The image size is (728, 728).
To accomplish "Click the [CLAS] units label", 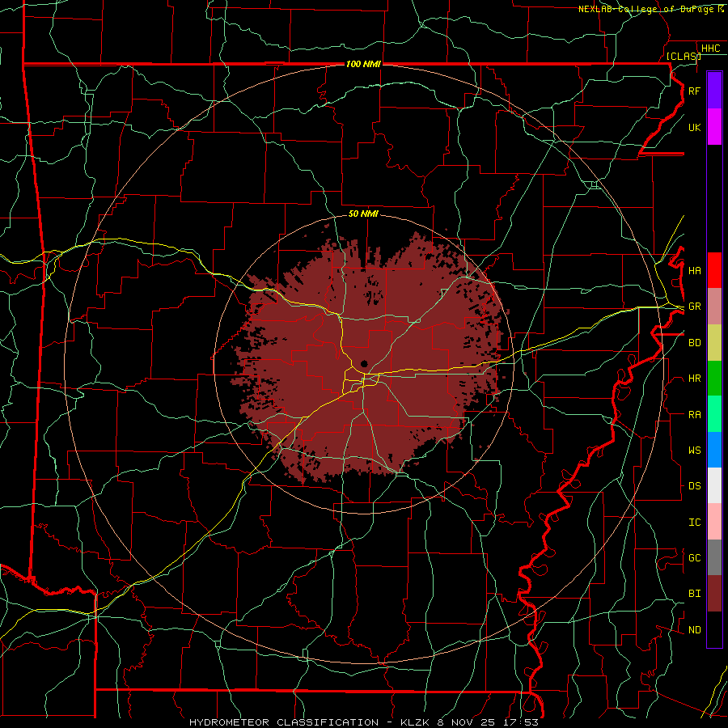I will pos(684,56).
